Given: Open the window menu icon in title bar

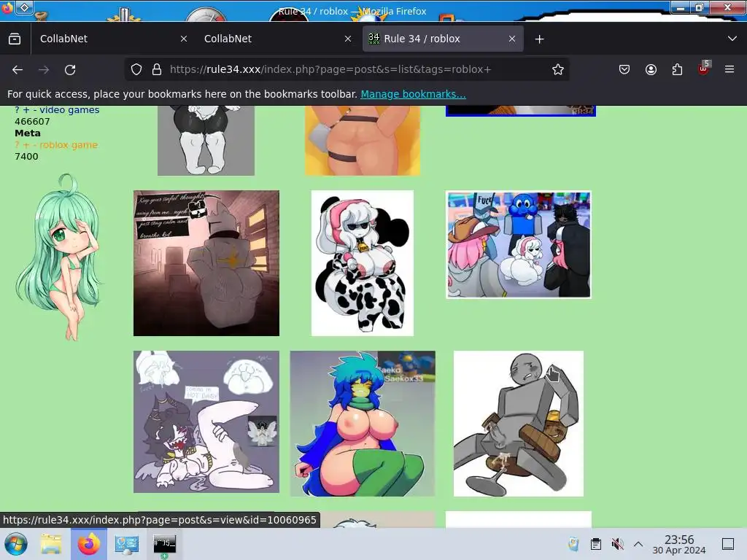Looking at the screenshot, I should (25, 7).
